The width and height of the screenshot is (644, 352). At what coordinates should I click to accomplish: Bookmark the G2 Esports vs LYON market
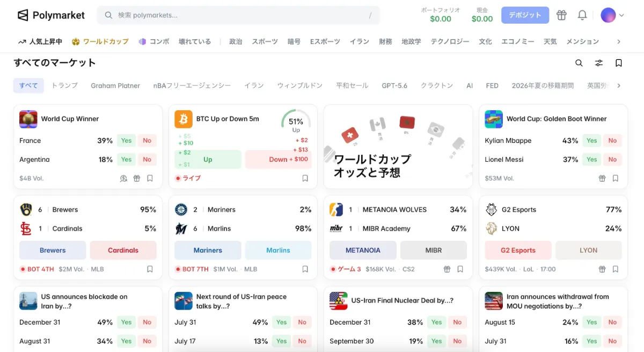(x=616, y=269)
